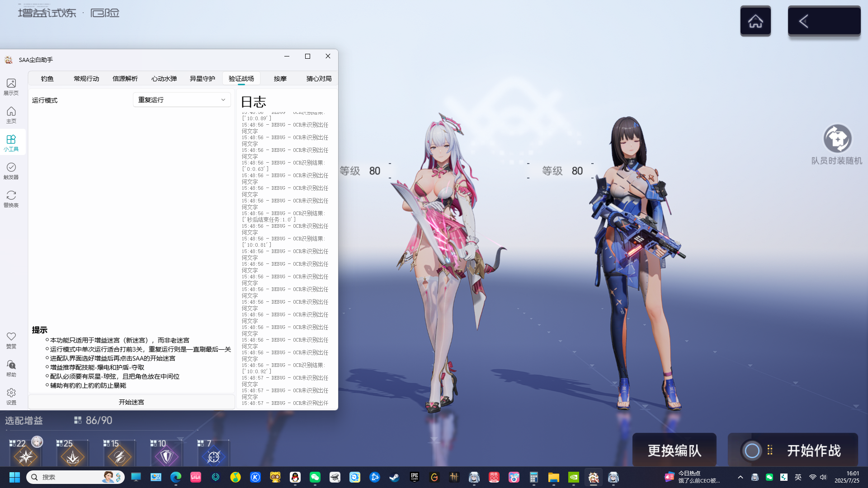Click the Windows search box
This screenshot has width=868, height=488.
coord(75,477)
